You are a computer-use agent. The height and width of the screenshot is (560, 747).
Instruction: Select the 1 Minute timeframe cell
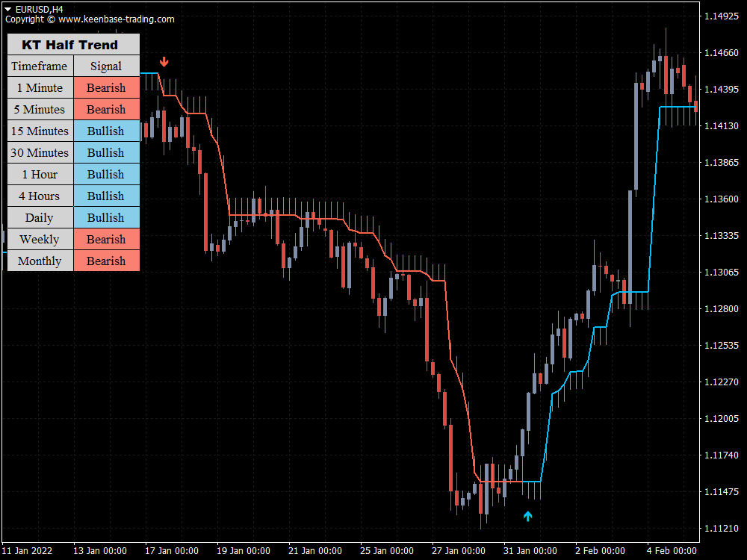click(x=40, y=87)
